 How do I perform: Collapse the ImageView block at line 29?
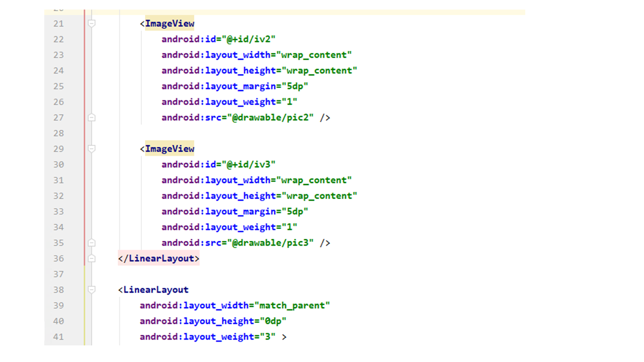[92, 149]
